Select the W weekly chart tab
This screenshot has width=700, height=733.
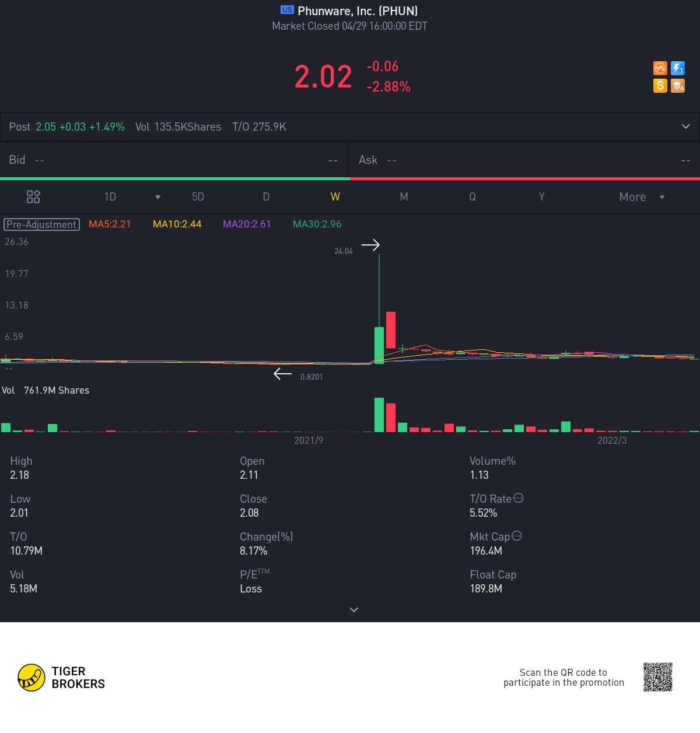(335, 197)
